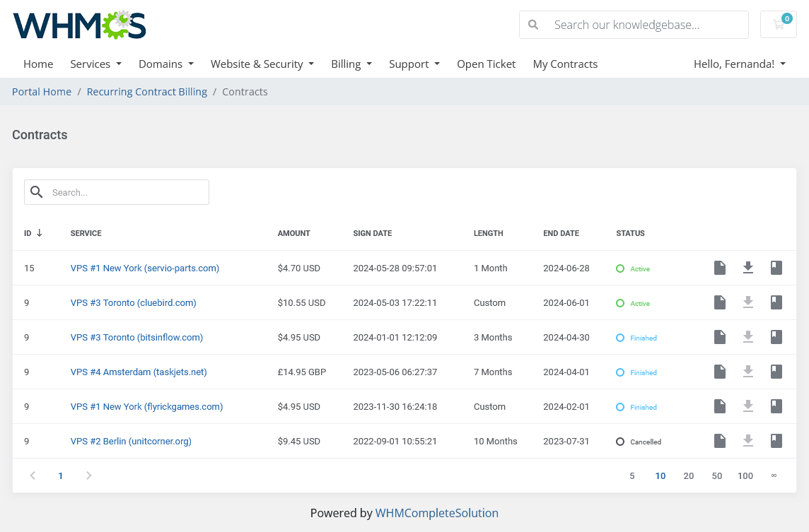Click the £14.95 GBP amount cell
Screen dimensions: 809x532
pos(302,372)
